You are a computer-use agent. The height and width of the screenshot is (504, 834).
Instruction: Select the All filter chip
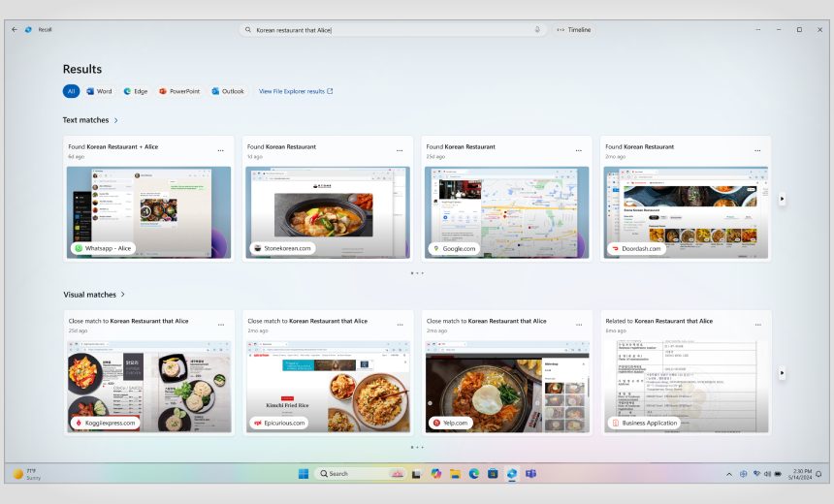point(71,91)
